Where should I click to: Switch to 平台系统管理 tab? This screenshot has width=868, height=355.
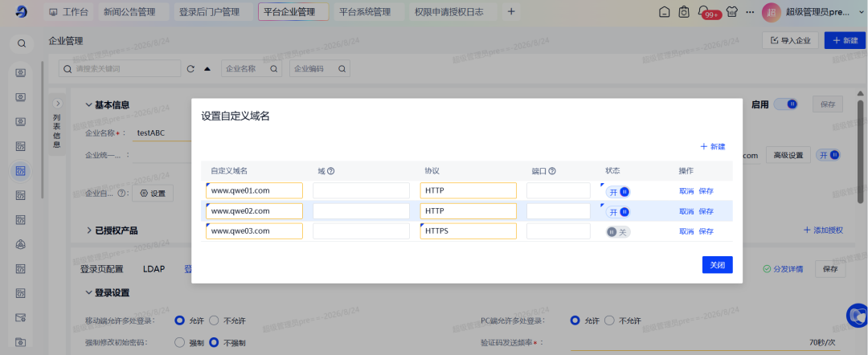365,11
